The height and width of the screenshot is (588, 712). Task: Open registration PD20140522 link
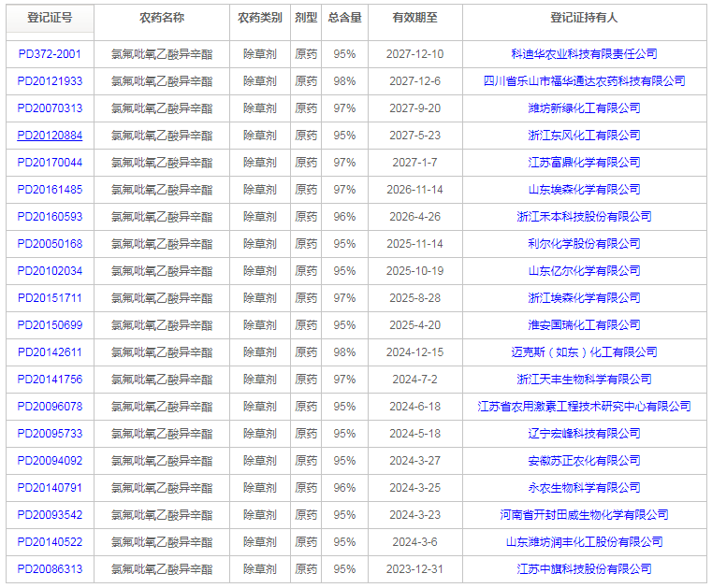50,542
